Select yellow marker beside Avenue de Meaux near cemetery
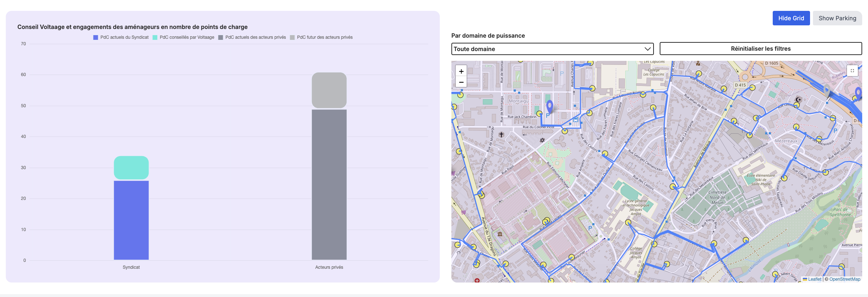Screen dimensions: 868x297 pos(673,187)
